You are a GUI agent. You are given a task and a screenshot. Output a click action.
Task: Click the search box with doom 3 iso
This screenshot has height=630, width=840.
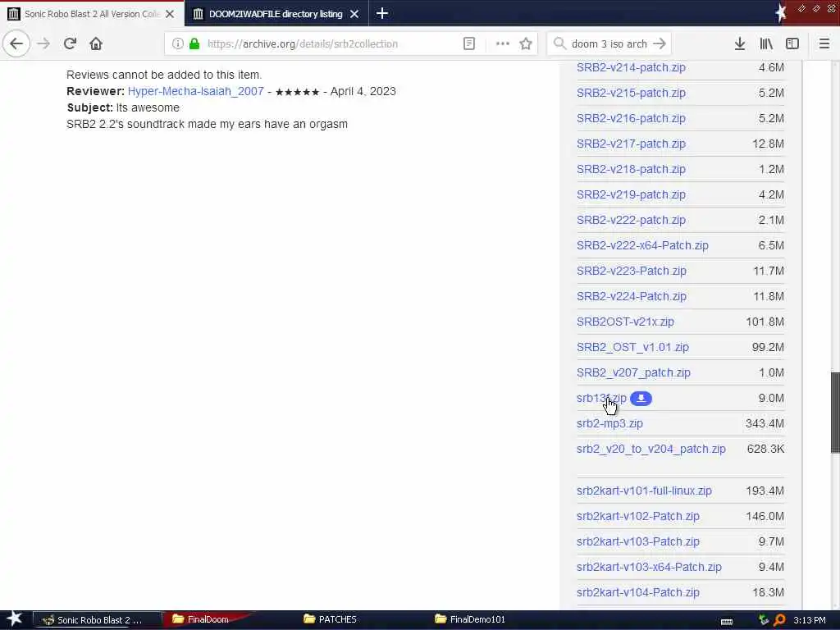pyautogui.click(x=609, y=44)
